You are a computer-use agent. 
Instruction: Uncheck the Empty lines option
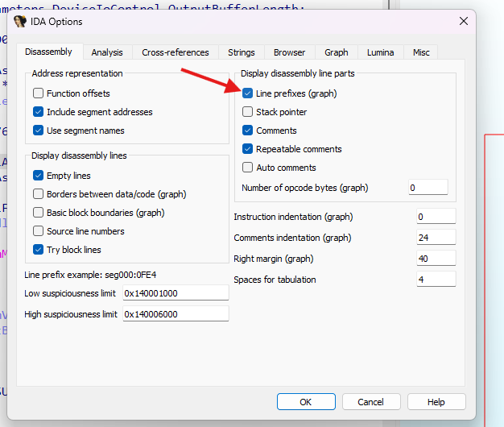[x=39, y=176]
